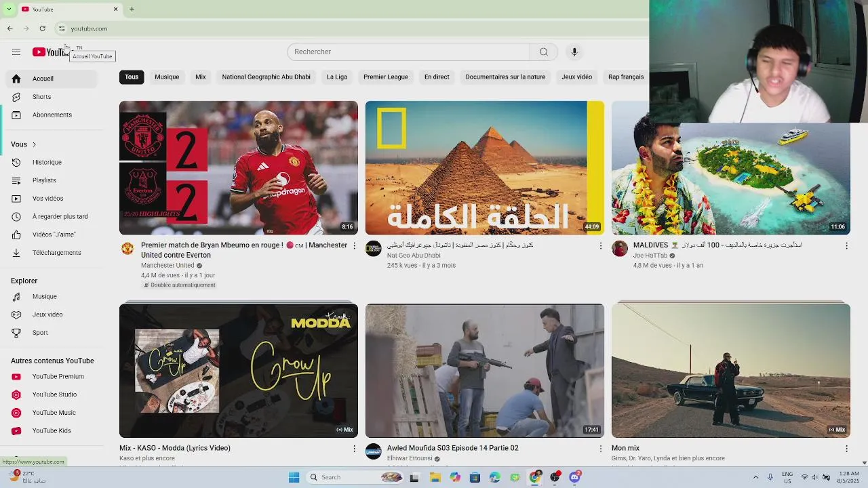
Task: Click the youtube.com address bar
Action: 89,28
